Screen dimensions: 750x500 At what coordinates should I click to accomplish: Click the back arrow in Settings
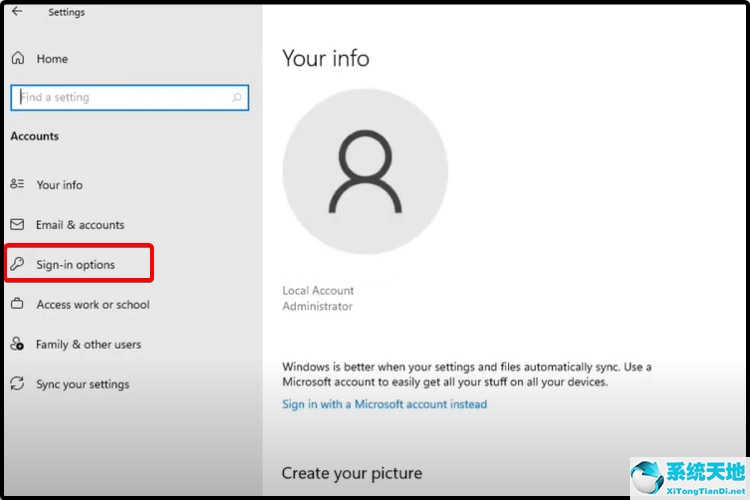point(17,12)
